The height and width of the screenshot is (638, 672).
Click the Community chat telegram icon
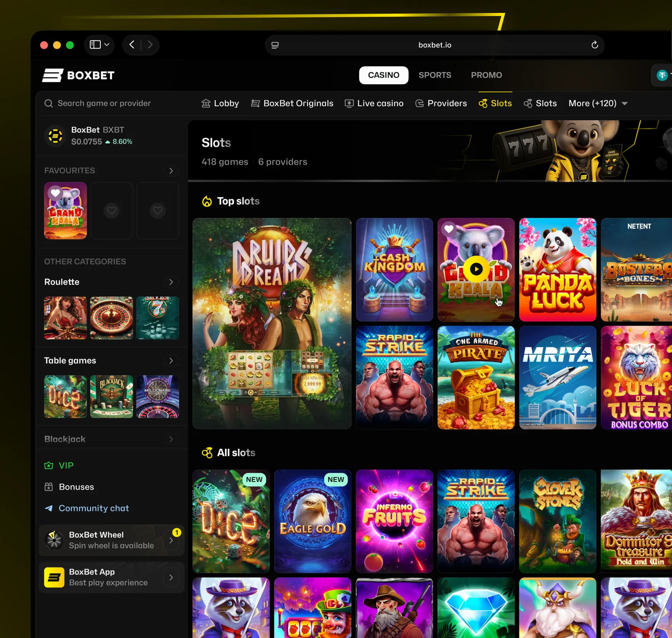click(48, 508)
